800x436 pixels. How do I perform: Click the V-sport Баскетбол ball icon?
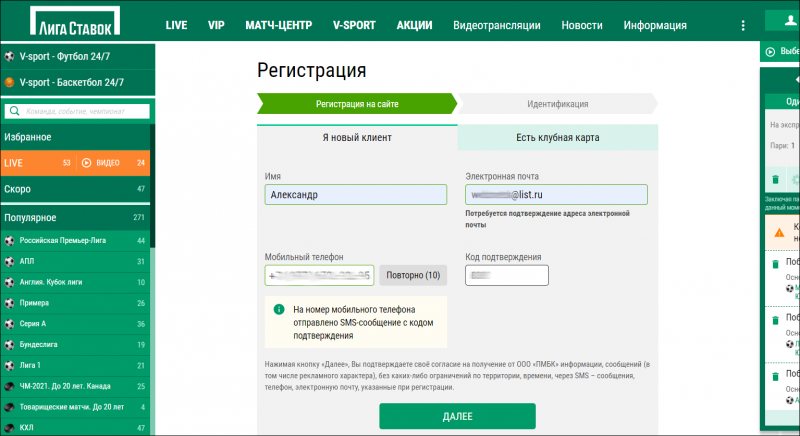pos(9,82)
